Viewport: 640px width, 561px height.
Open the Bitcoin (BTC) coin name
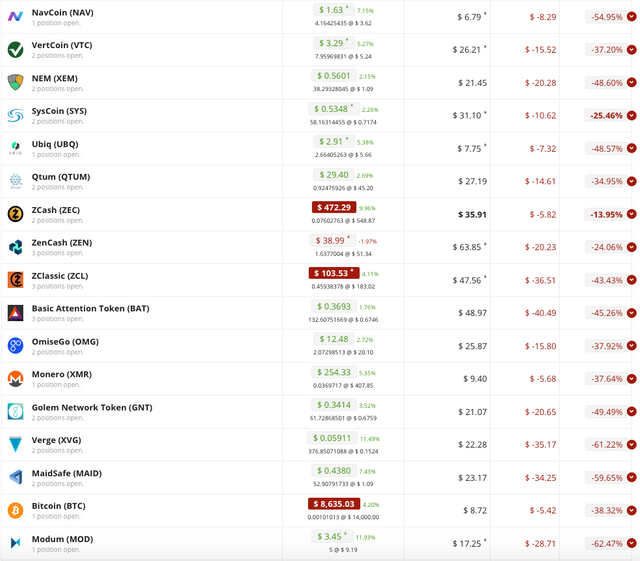coord(59,506)
